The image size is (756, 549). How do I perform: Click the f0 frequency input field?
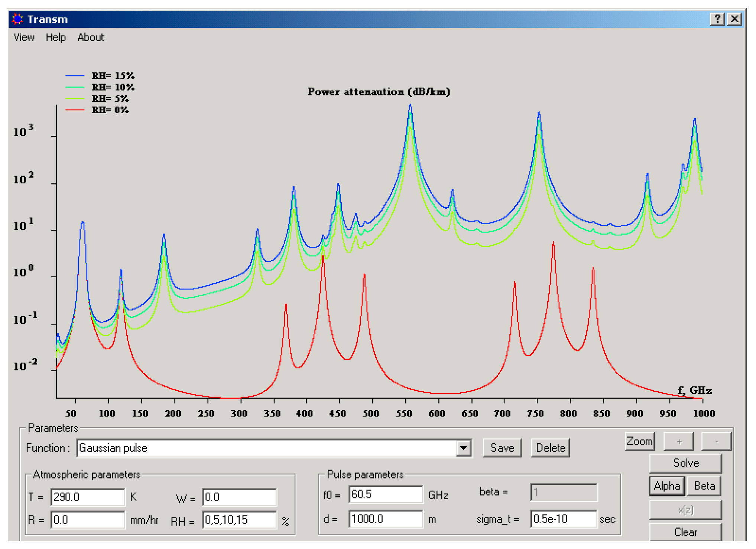[x=385, y=494]
